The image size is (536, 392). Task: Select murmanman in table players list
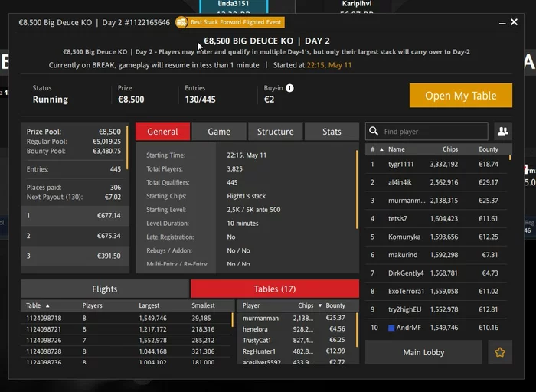(x=296, y=318)
